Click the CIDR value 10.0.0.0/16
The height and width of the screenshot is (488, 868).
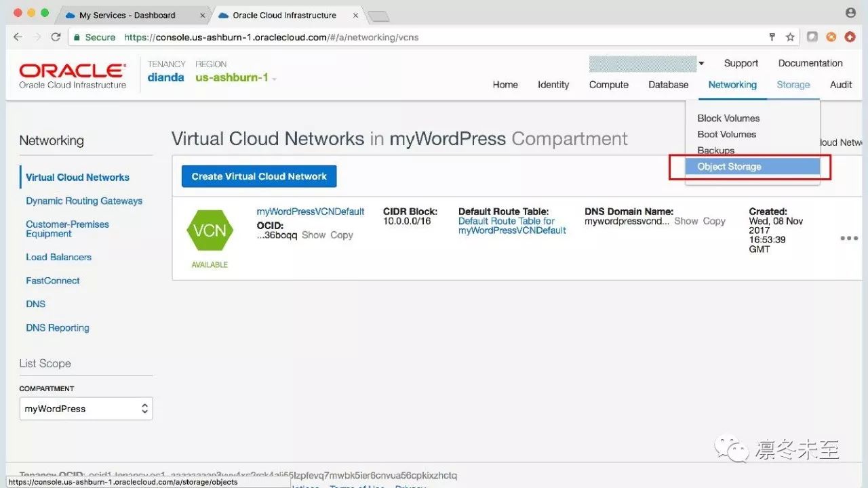click(x=407, y=222)
